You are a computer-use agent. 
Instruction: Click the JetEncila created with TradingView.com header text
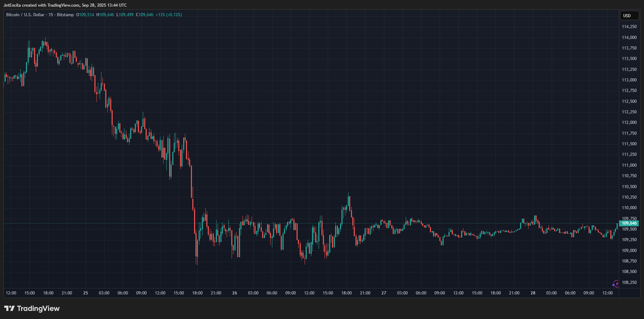65,5
